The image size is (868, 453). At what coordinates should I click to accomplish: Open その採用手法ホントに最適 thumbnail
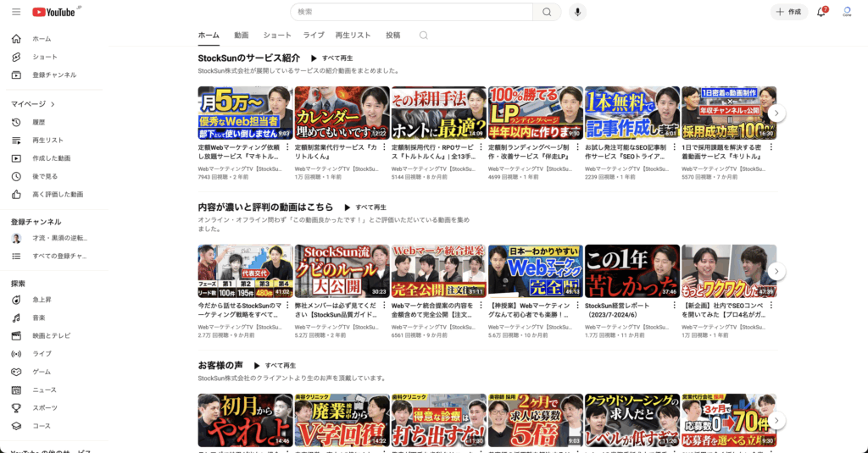pyautogui.click(x=438, y=113)
